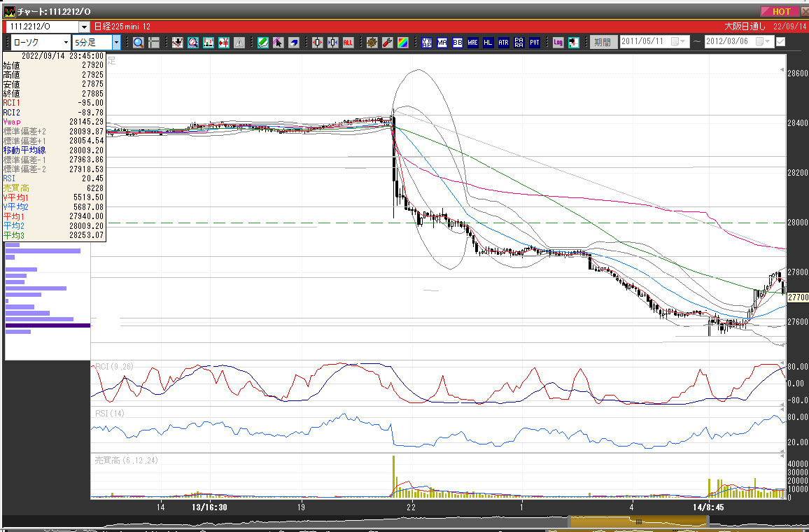This screenshot has width=809, height=532.
Task: Toggle the PVT pivot indicator
Action: 535,42
